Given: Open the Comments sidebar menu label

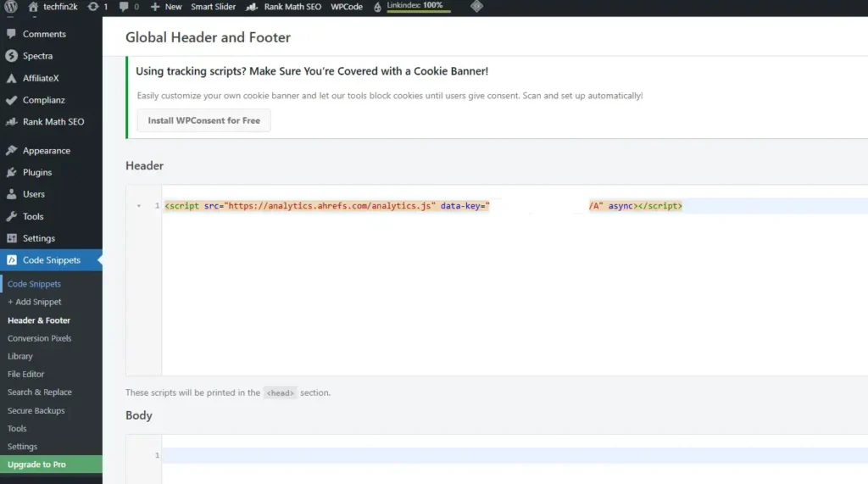Looking at the screenshot, I should pos(44,34).
